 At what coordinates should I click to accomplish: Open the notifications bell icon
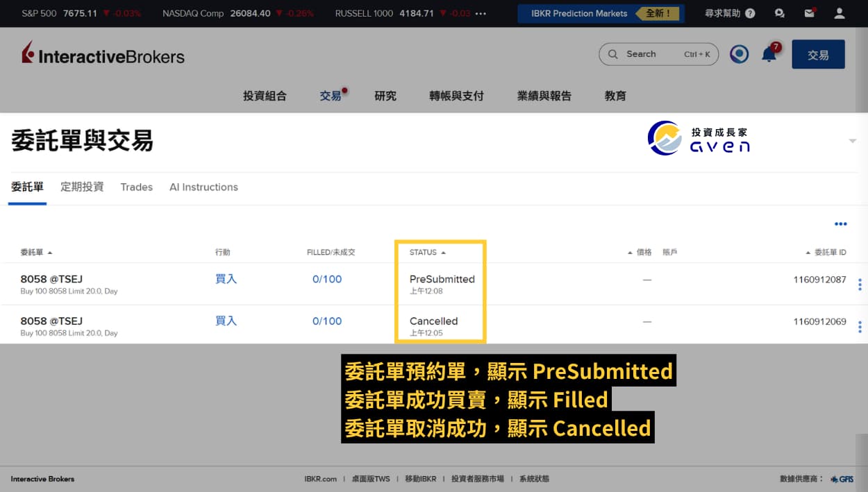click(769, 54)
